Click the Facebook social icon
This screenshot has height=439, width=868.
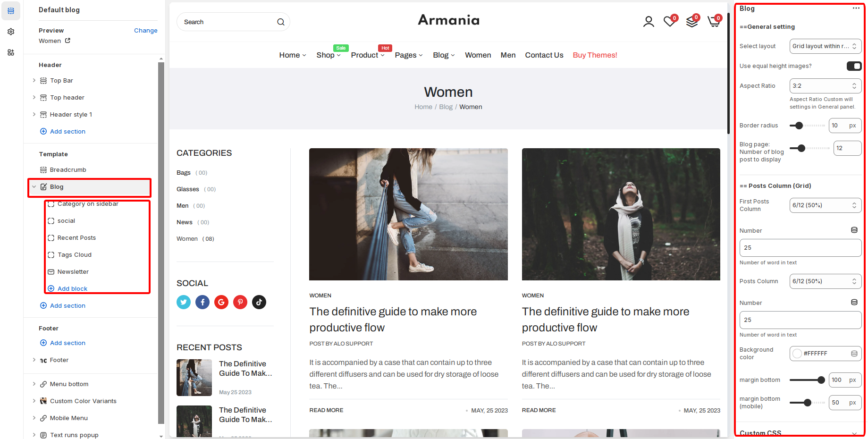pyautogui.click(x=202, y=302)
